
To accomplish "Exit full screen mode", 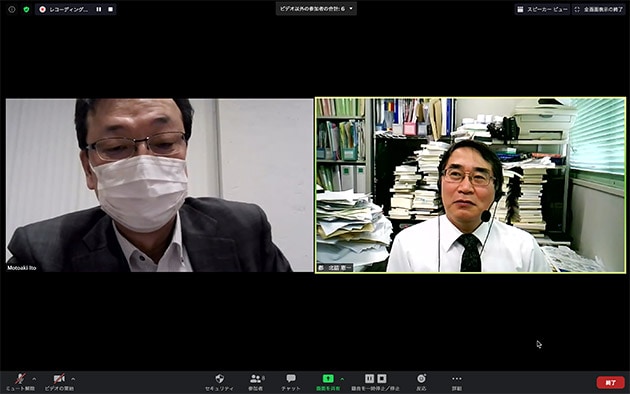I will click(x=599, y=9).
